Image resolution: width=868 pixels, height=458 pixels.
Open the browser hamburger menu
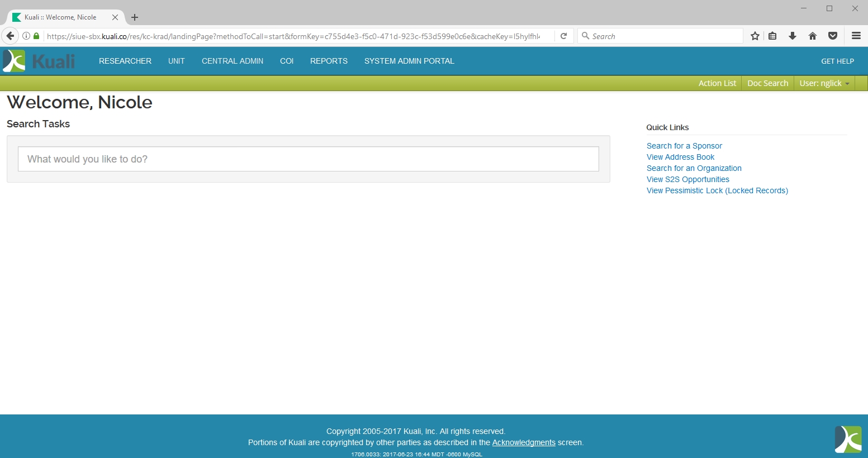point(856,36)
